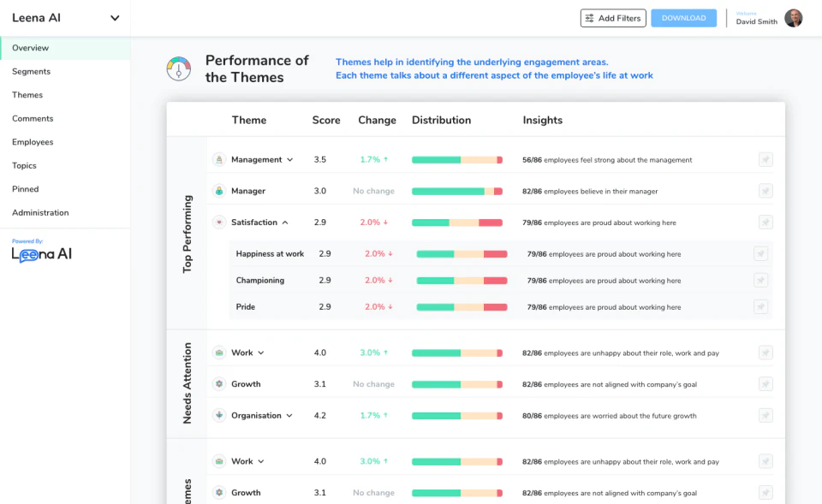
Task: Click the Management theme icon
Action: [219, 160]
